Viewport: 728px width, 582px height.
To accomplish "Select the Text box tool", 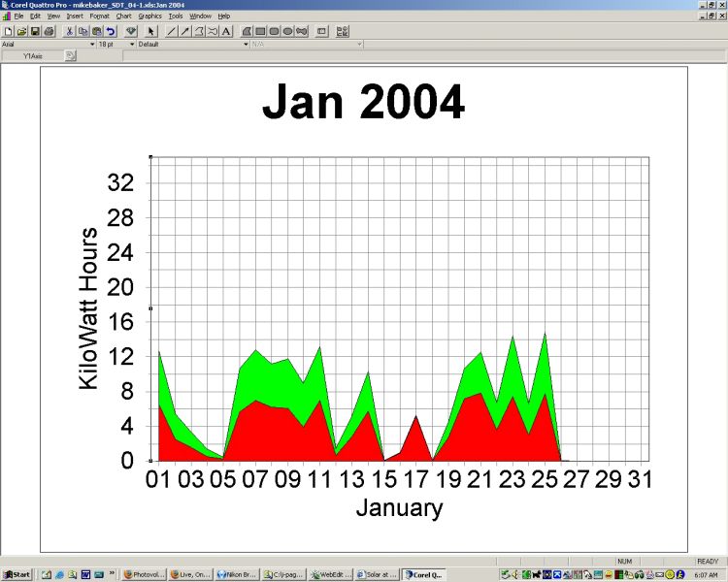I will [x=226, y=31].
